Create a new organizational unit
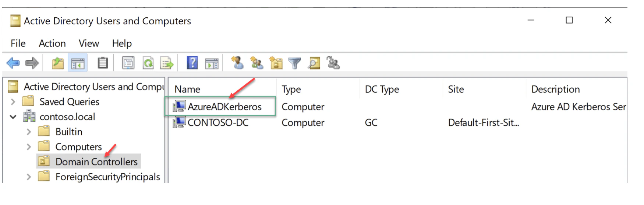The height and width of the screenshot is (205, 644). pos(276,63)
